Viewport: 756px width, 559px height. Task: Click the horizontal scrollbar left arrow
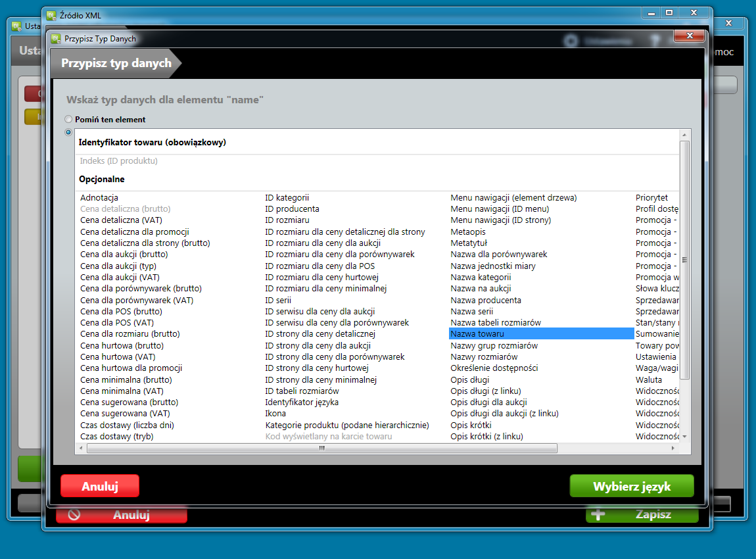(x=80, y=448)
